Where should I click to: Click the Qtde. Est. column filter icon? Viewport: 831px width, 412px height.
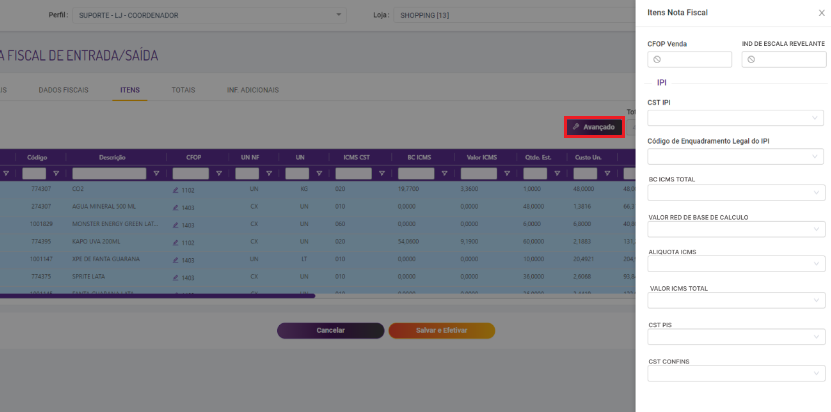point(557,173)
